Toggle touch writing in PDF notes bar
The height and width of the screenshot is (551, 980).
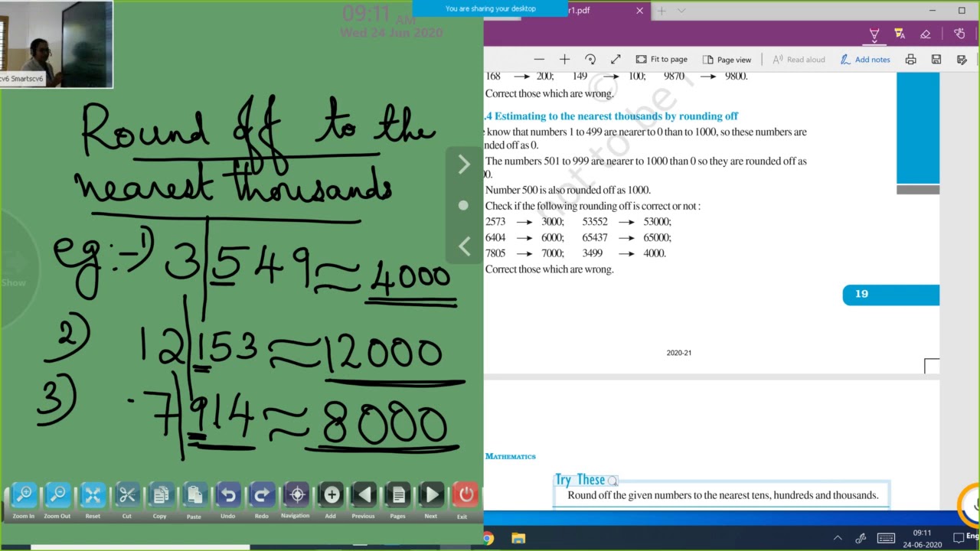pyautogui.click(x=959, y=34)
